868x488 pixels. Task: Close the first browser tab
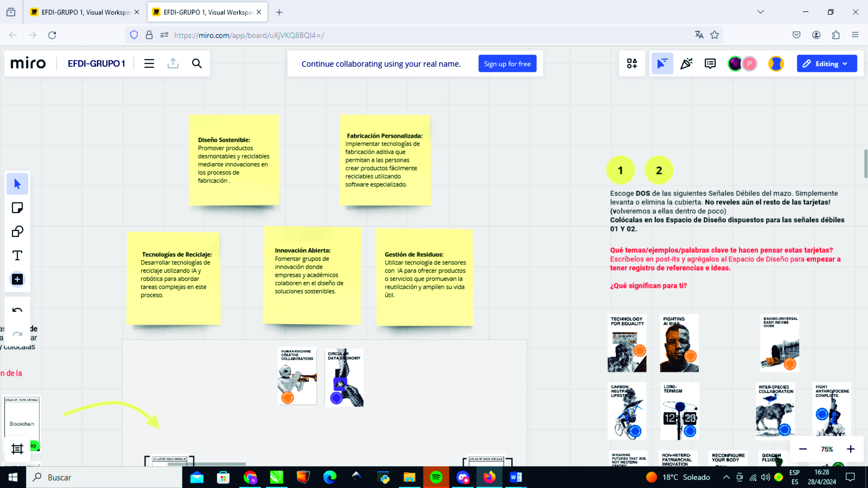click(x=137, y=12)
